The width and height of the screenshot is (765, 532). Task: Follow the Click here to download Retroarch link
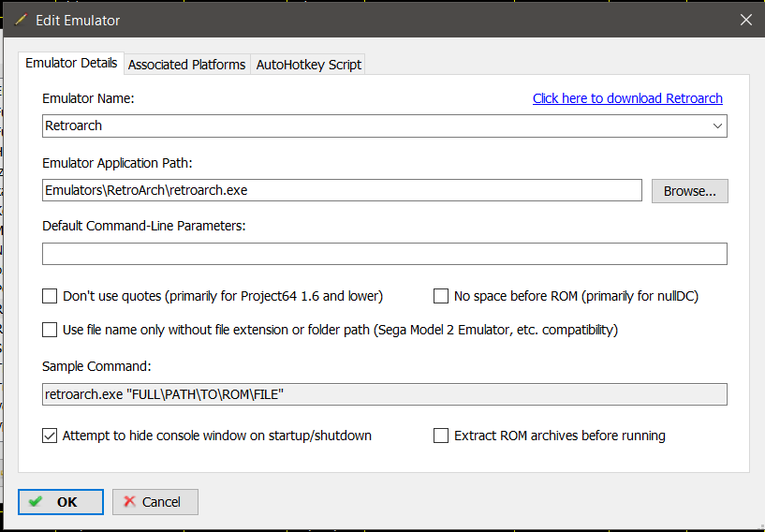(x=627, y=98)
